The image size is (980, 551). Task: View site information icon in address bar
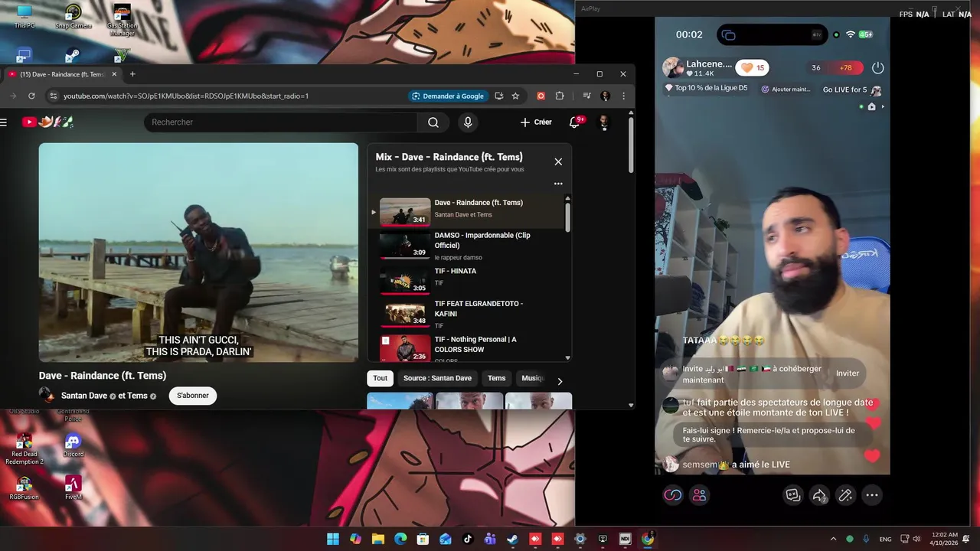tap(53, 96)
